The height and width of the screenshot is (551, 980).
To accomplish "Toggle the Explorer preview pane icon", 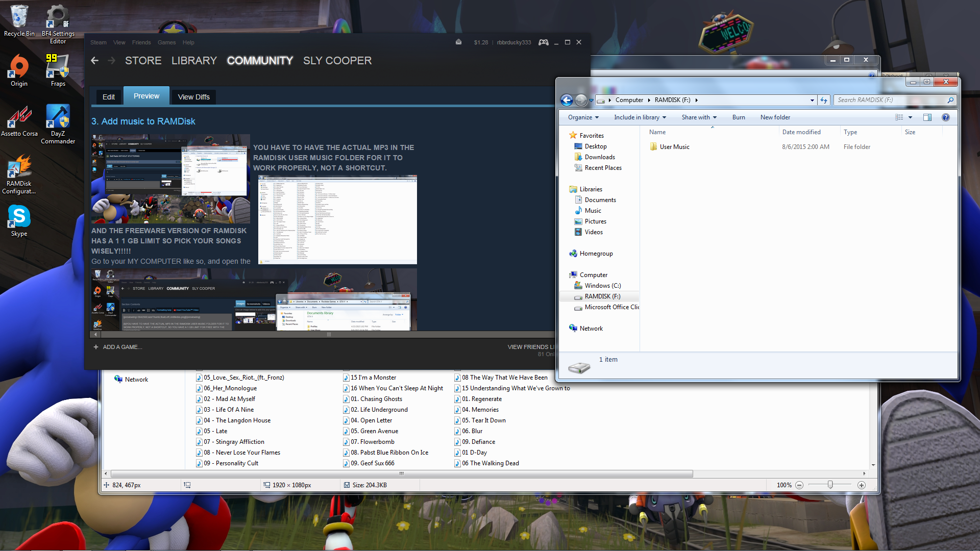I will (927, 117).
